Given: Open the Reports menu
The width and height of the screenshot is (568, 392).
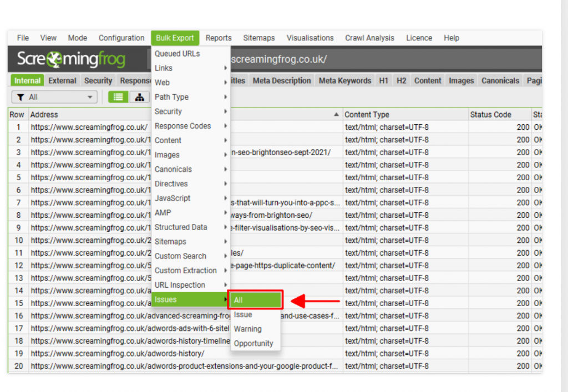Looking at the screenshot, I should tap(218, 38).
